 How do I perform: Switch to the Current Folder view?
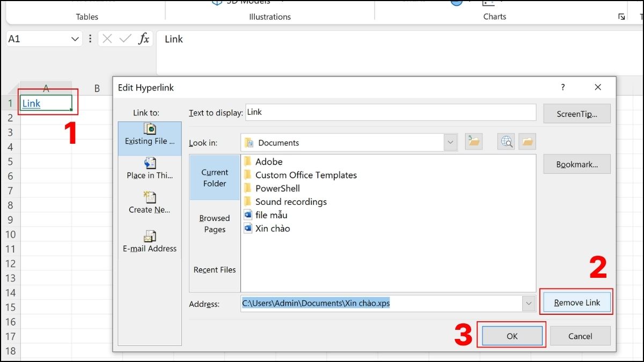click(214, 178)
